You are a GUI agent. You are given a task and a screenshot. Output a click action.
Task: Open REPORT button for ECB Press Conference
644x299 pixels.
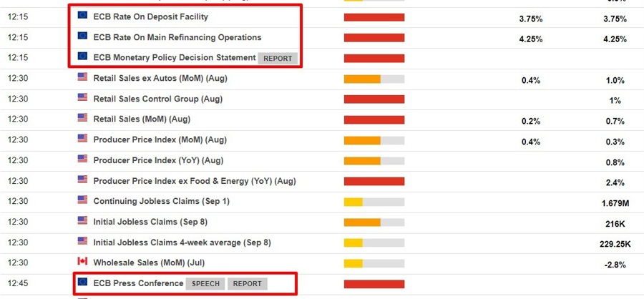pos(248,283)
